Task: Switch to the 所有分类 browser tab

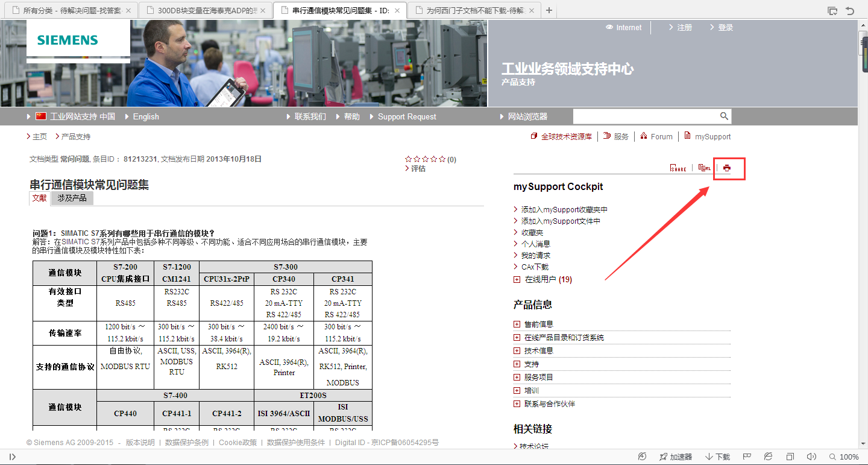Action: click(x=70, y=10)
